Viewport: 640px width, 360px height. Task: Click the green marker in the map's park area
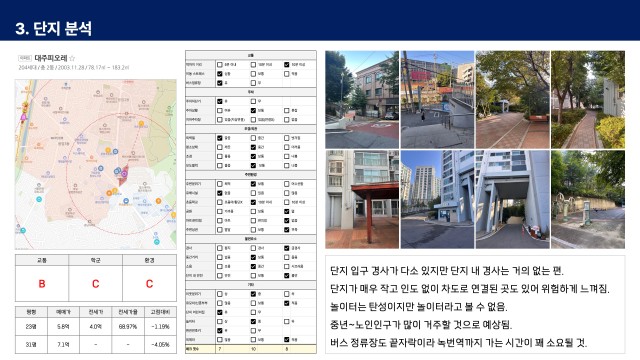click(169, 109)
